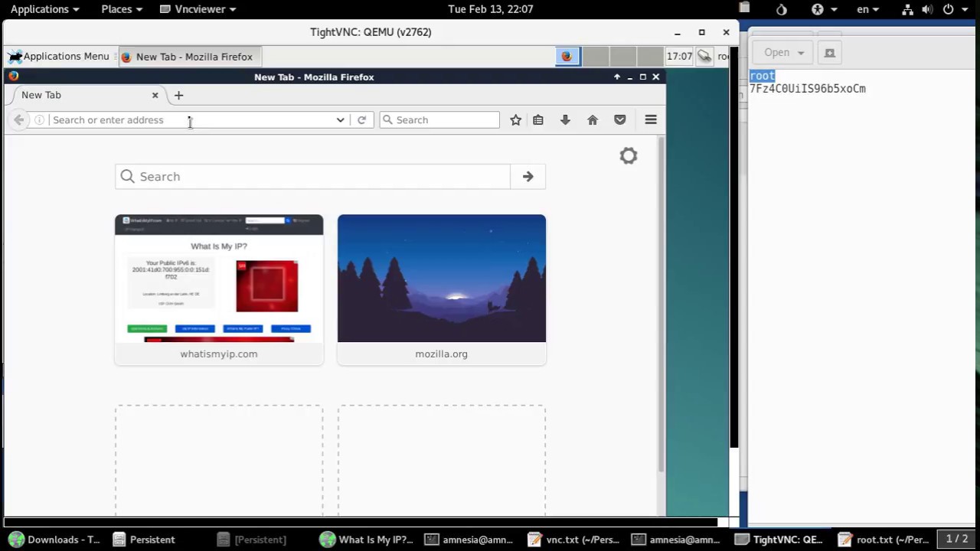Open the Firefox downloads arrow
Screen dimensions: 980x551
coord(565,120)
